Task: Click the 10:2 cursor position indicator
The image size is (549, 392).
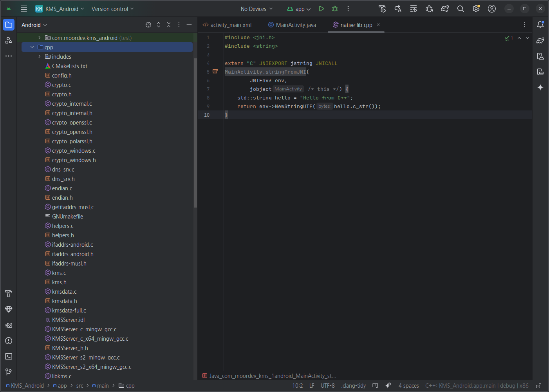Action: (x=298, y=386)
